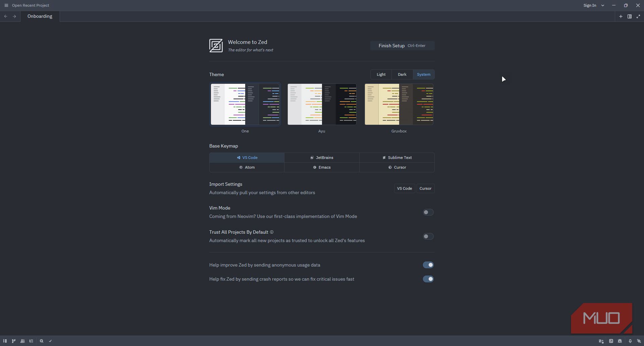The width and height of the screenshot is (644, 346).
Task: Select the Light theme mode
Action: (381, 74)
